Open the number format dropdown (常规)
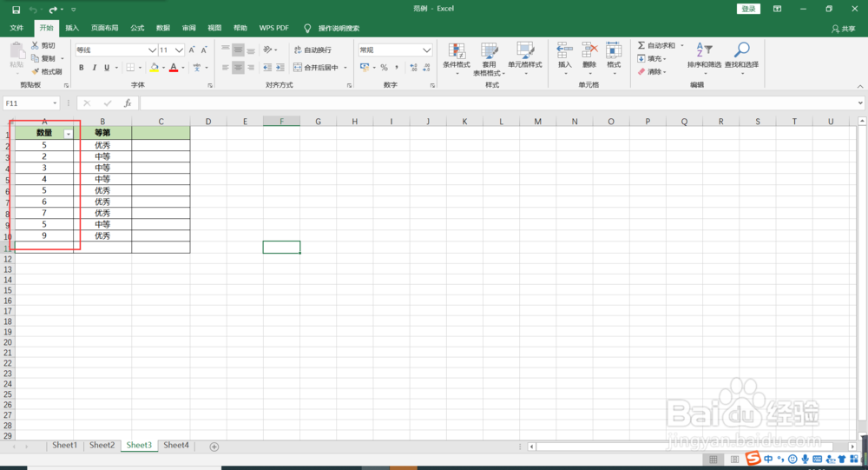 point(427,50)
